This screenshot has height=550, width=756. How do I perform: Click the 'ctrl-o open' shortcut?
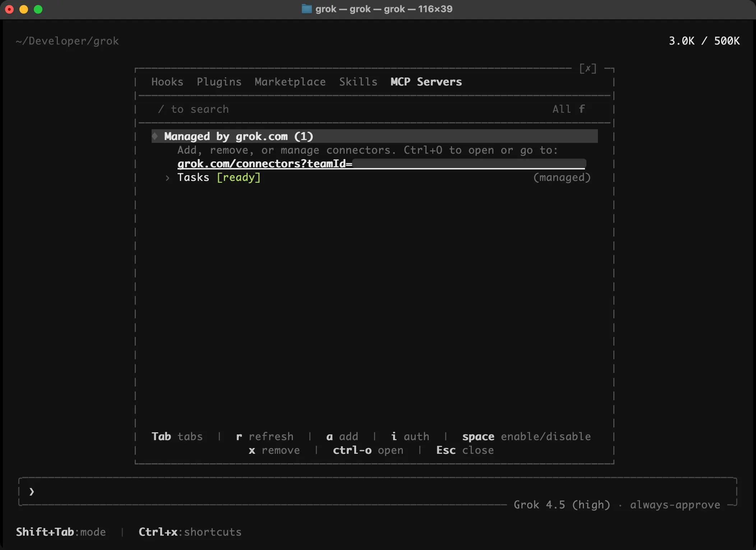[368, 450]
